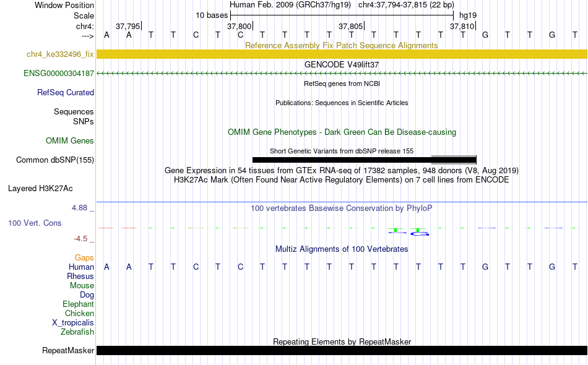
Task: Open the RefSeq Curated track label
Action: 66,93
